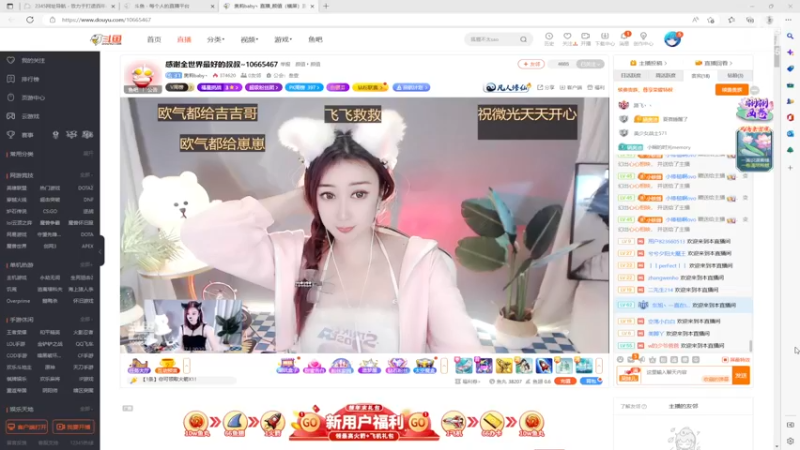
Task: Click the 福利 benefits link above the video
Action: click(596, 87)
